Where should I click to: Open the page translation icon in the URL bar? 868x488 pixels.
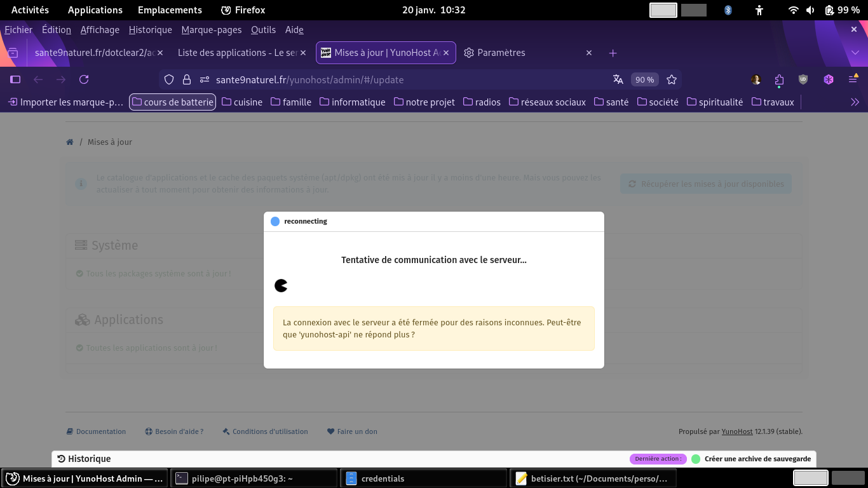pyautogui.click(x=618, y=79)
